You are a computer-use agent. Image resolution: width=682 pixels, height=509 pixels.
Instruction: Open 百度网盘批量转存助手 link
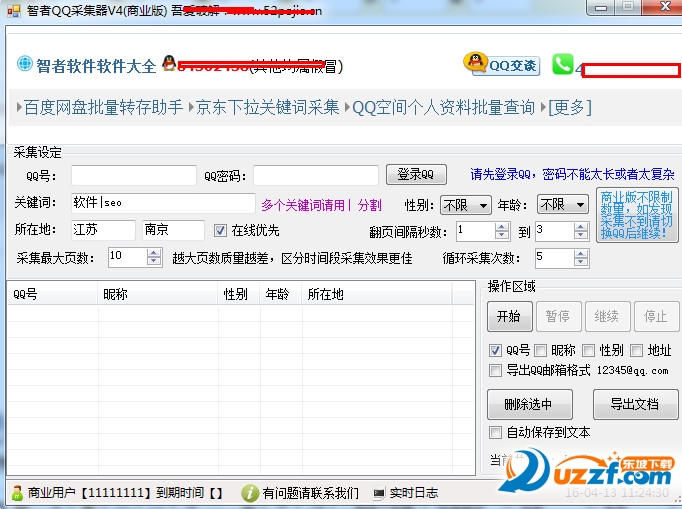pyautogui.click(x=103, y=107)
